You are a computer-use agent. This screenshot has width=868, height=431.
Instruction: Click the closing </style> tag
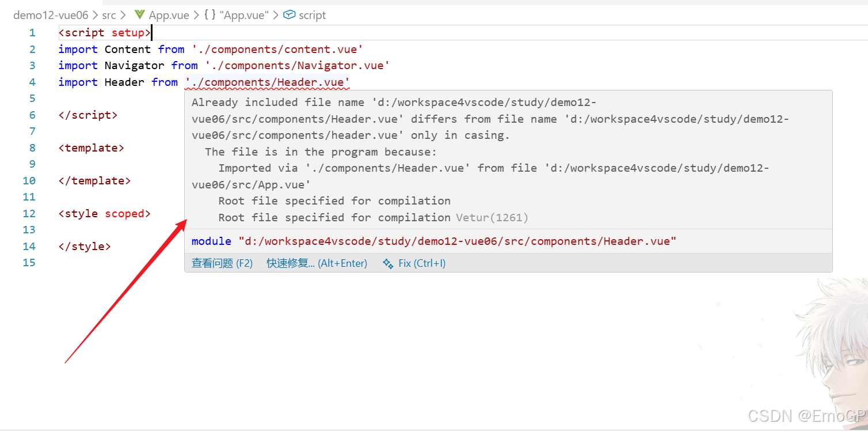coord(85,247)
